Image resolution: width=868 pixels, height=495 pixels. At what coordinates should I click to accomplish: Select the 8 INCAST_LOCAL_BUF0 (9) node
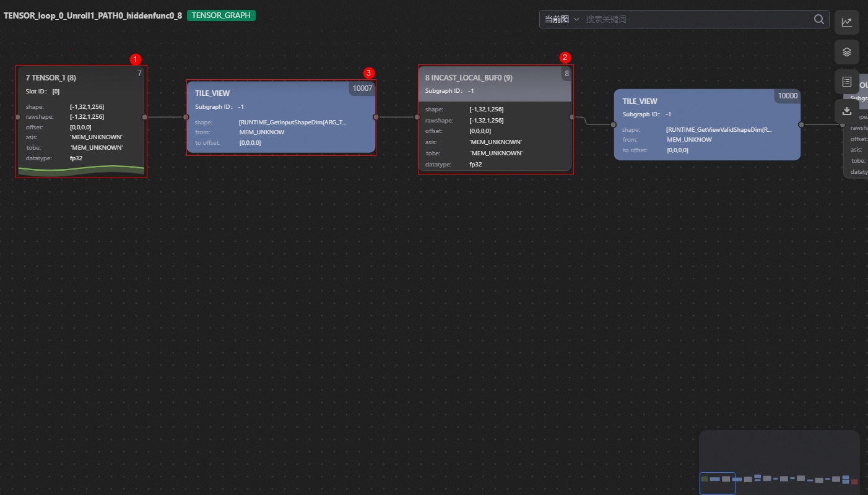pos(494,124)
